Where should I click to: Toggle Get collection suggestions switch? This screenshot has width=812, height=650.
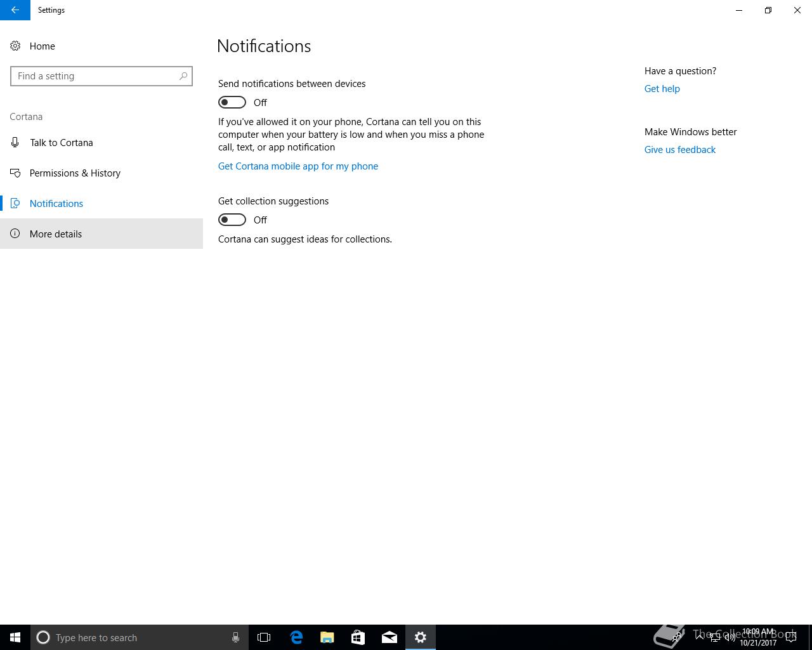232,220
